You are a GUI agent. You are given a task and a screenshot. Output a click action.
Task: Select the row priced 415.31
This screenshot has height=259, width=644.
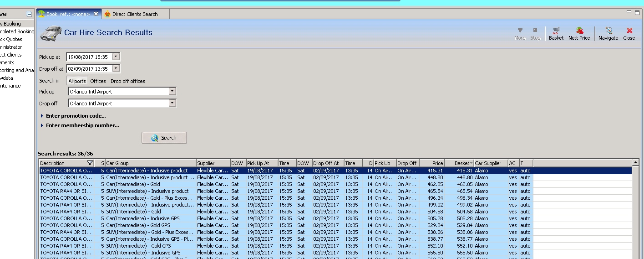point(335,171)
